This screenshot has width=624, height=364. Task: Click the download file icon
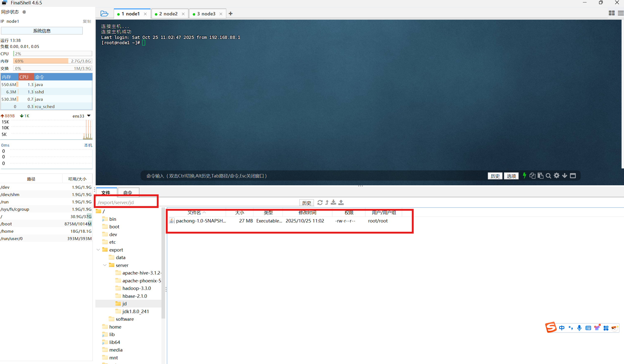click(x=333, y=202)
